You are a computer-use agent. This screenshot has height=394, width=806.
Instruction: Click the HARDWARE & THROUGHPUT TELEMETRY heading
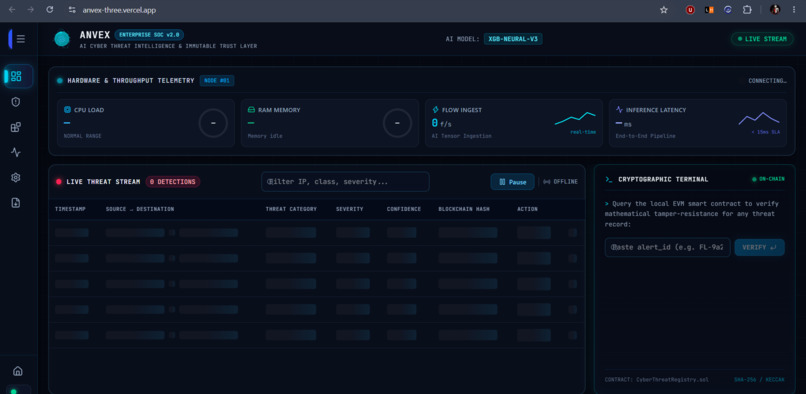pyautogui.click(x=131, y=81)
